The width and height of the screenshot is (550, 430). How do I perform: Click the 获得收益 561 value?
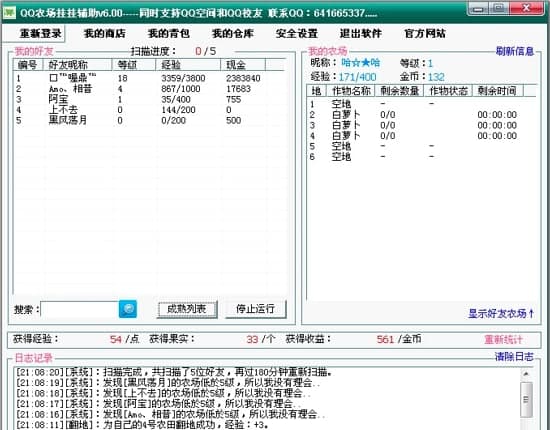(385, 340)
